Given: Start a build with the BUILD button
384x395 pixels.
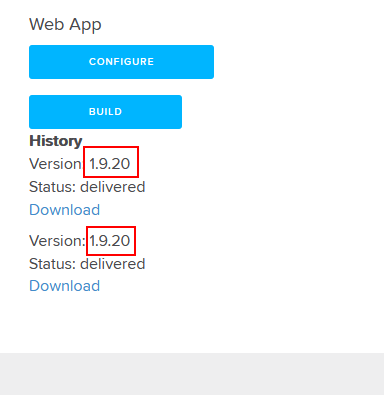Looking at the screenshot, I should tap(105, 112).
